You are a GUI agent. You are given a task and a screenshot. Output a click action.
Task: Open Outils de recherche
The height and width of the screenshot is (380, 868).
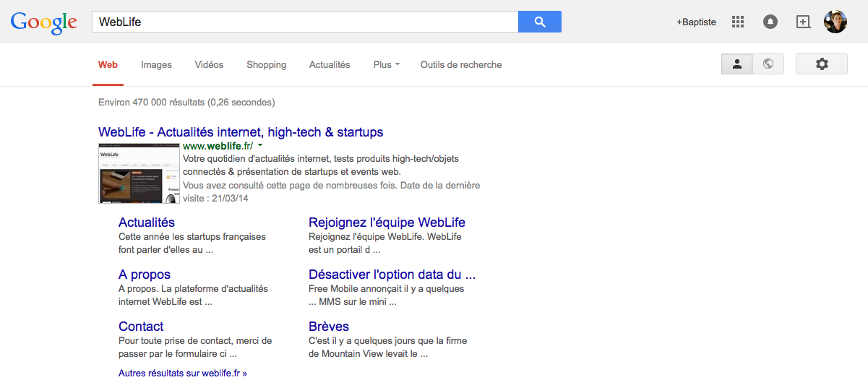[x=461, y=64]
